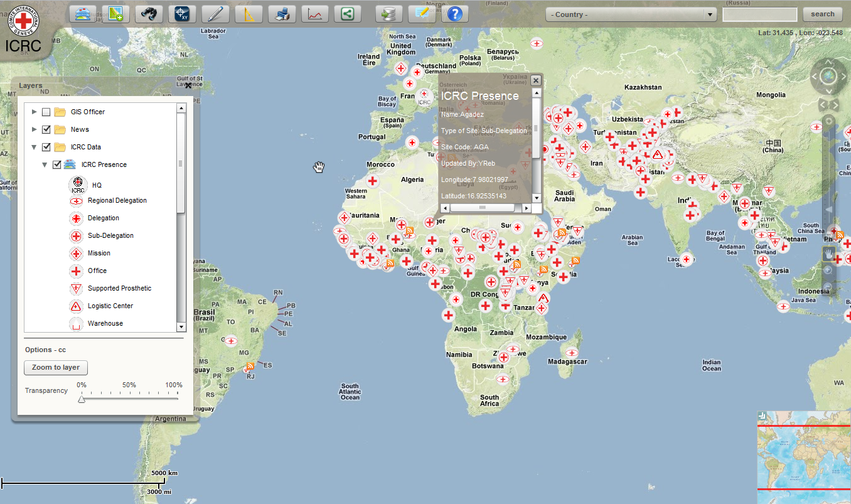Click the popup's vertical scroll-down arrow
Image resolution: width=851 pixels, height=504 pixels.
[537, 198]
